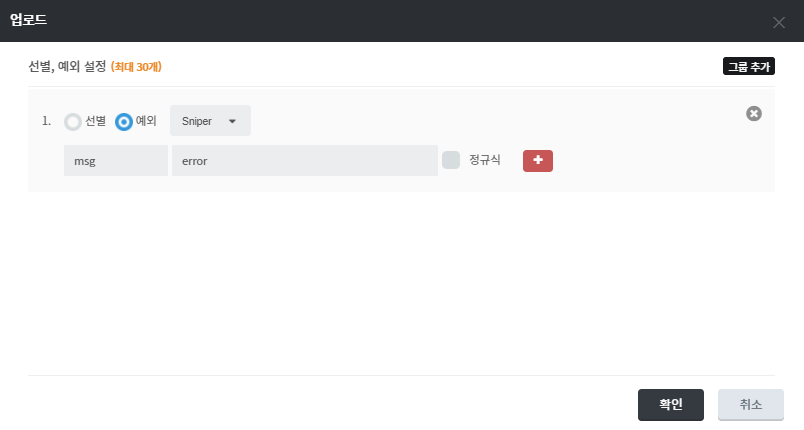Click the 정규식 label text

point(484,160)
